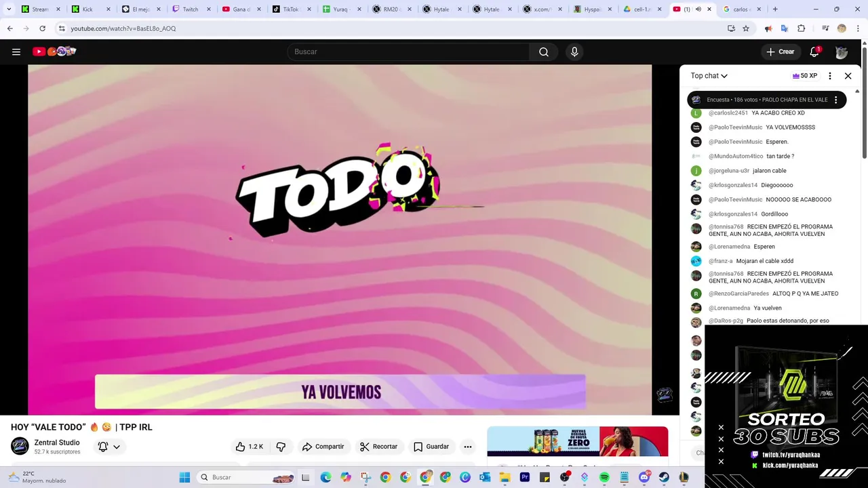Image resolution: width=868 pixels, height=488 pixels.
Task: Switch to the Hyspain tab
Action: (x=593, y=9)
